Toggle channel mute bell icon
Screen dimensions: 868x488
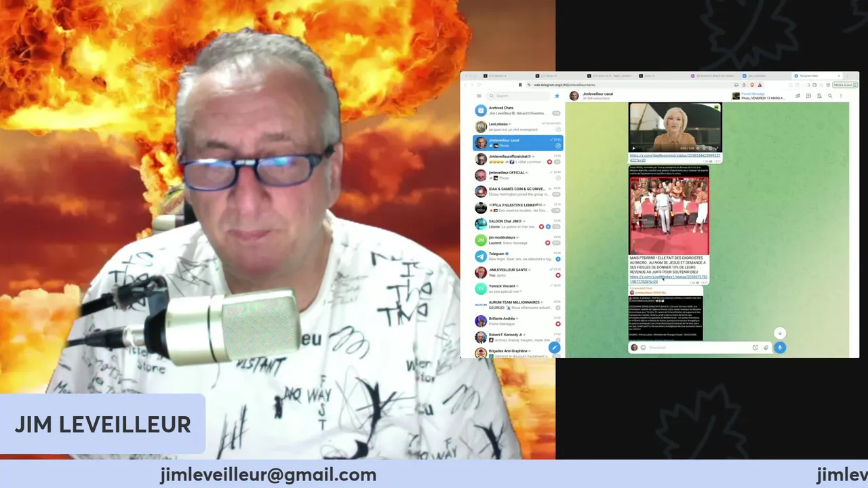point(819,96)
